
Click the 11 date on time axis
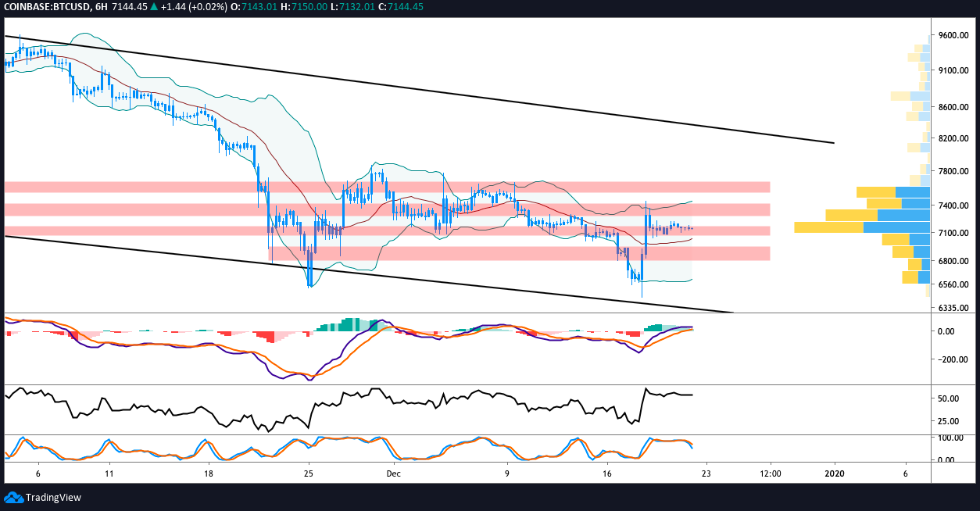click(x=109, y=473)
